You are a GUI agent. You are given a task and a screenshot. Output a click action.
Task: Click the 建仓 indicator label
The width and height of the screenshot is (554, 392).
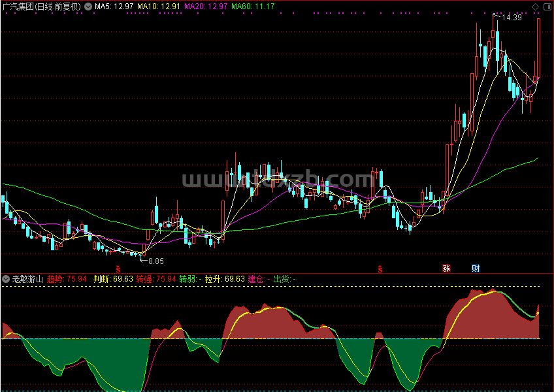[x=259, y=279]
